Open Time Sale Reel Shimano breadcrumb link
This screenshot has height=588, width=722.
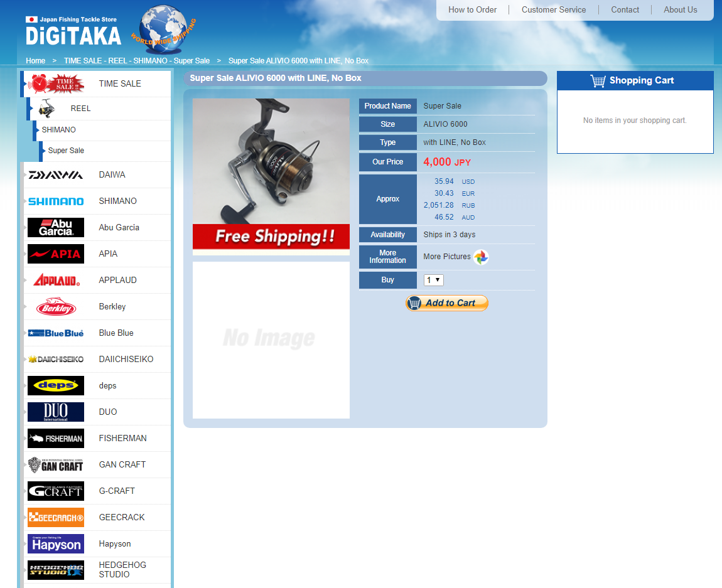137,61
